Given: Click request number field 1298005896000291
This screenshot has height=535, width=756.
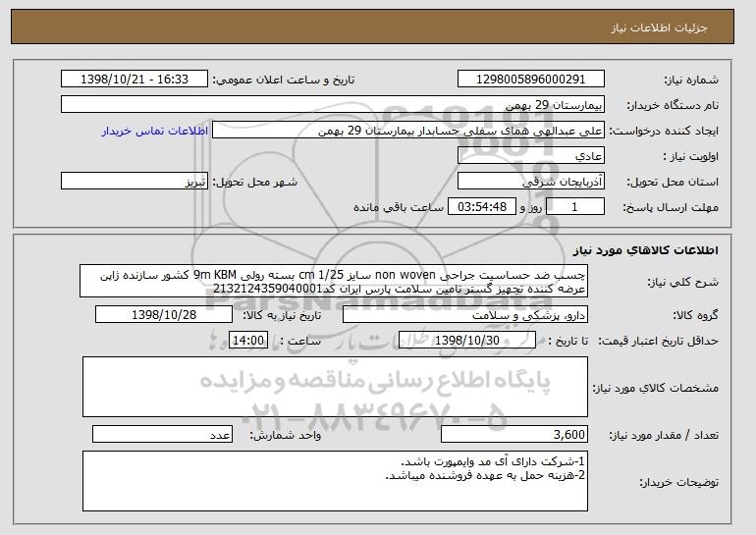Looking at the screenshot, I should click(531, 80).
